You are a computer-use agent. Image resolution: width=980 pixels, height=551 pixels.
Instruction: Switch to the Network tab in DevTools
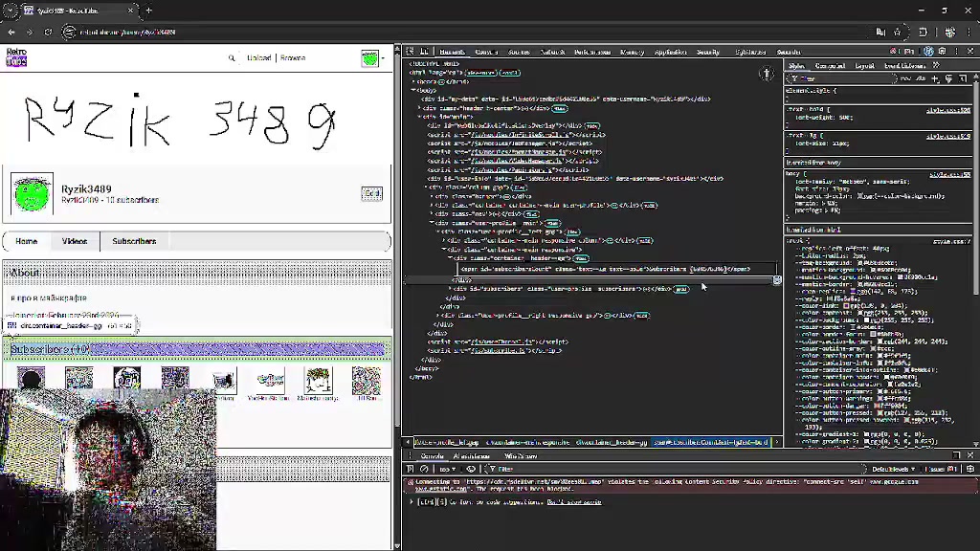click(552, 52)
